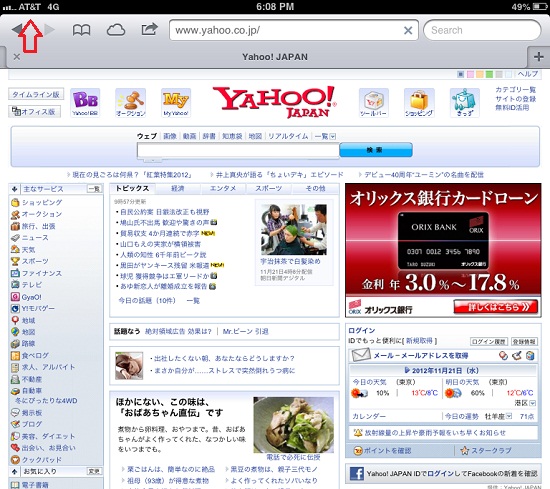
Task: Open the ショッピング bag icon near logo
Action: [419, 102]
